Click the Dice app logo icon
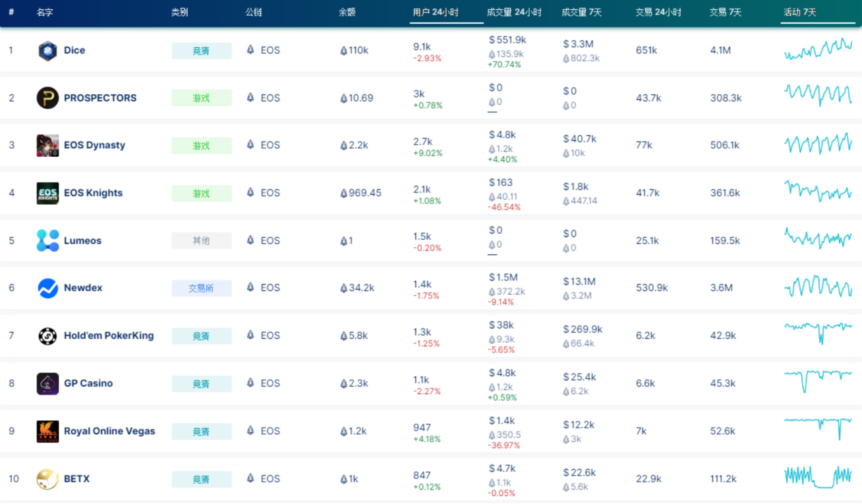The height and width of the screenshot is (504, 862). [x=47, y=51]
